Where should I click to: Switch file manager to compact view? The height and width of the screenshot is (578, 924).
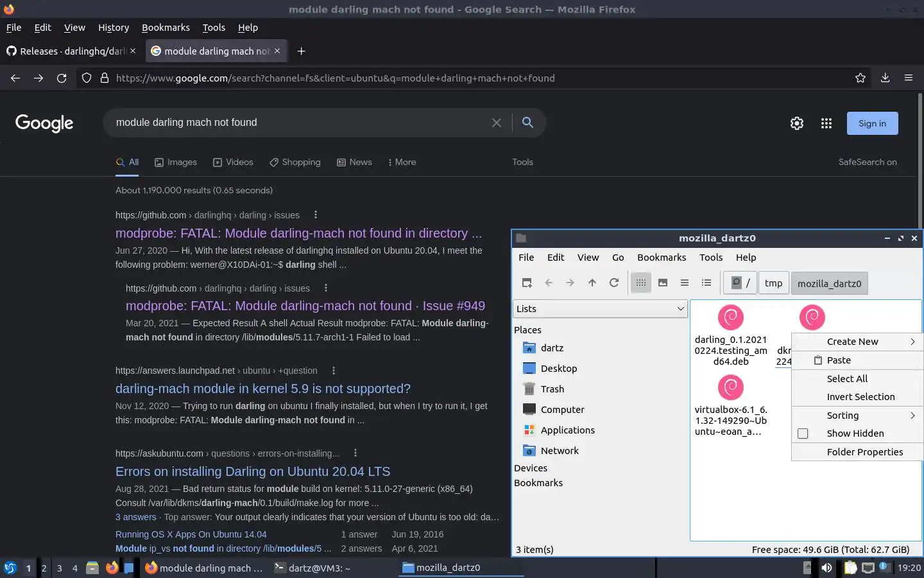(x=685, y=283)
